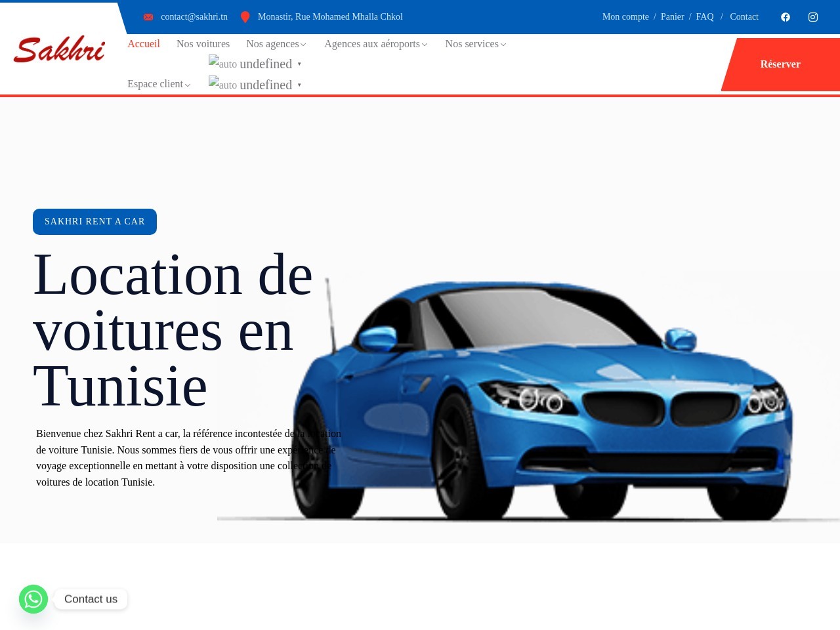Expand the Agences aux aéroports chevron

pyautogui.click(x=425, y=45)
